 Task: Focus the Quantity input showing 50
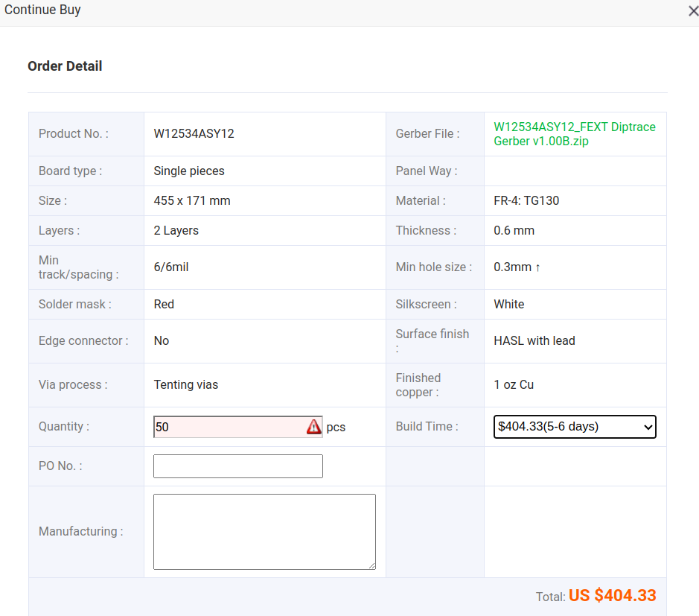(x=228, y=427)
